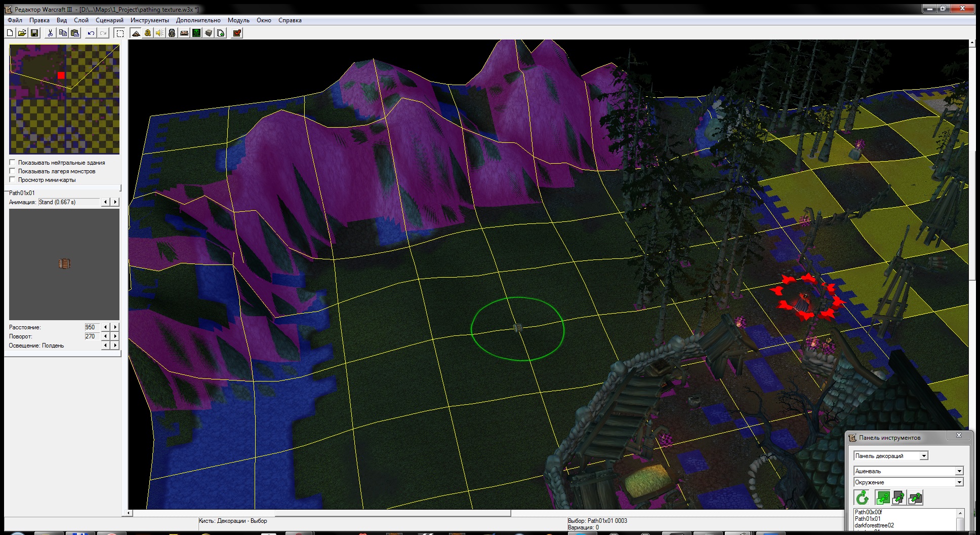Open the Trigger editor icon
The image size is (980, 535).
pos(148,33)
